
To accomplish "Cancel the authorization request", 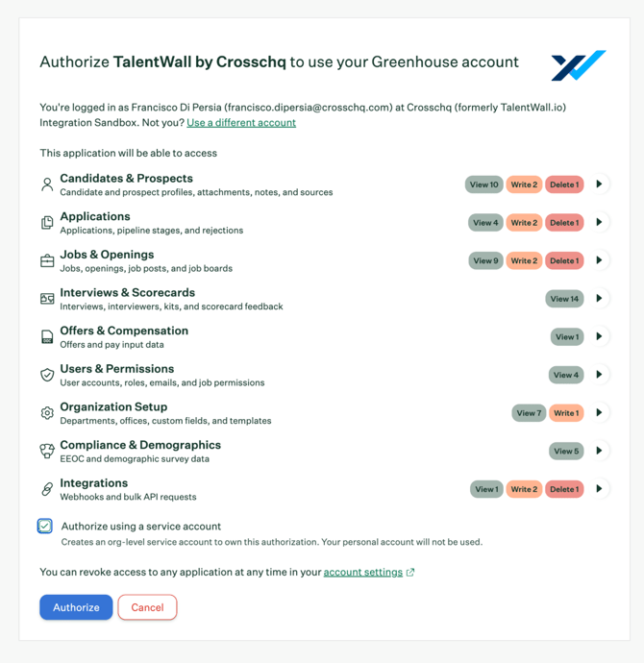I will pyautogui.click(x=147, y=607).
